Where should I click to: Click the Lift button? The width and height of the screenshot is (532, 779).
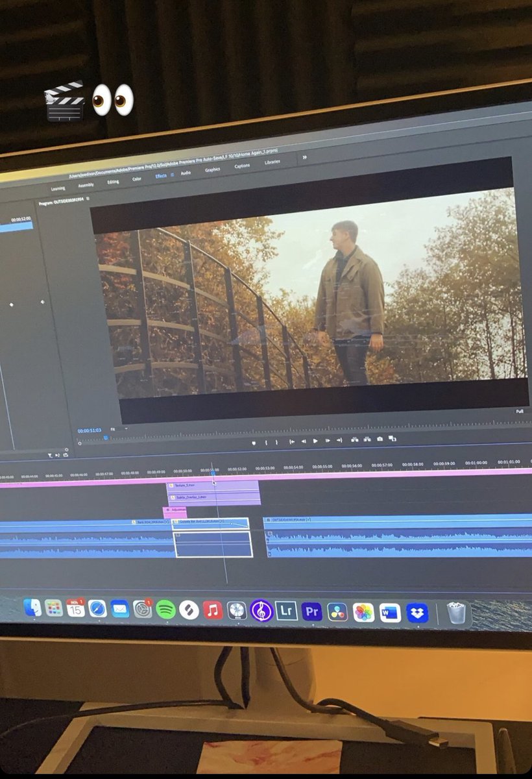tap(355, 439)
